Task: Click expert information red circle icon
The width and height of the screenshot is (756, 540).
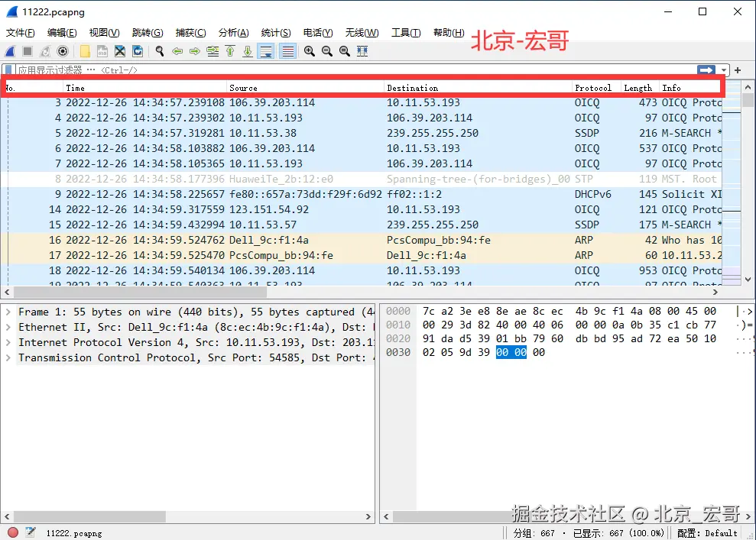Action: pyautogui.click(x=13, y=532)
